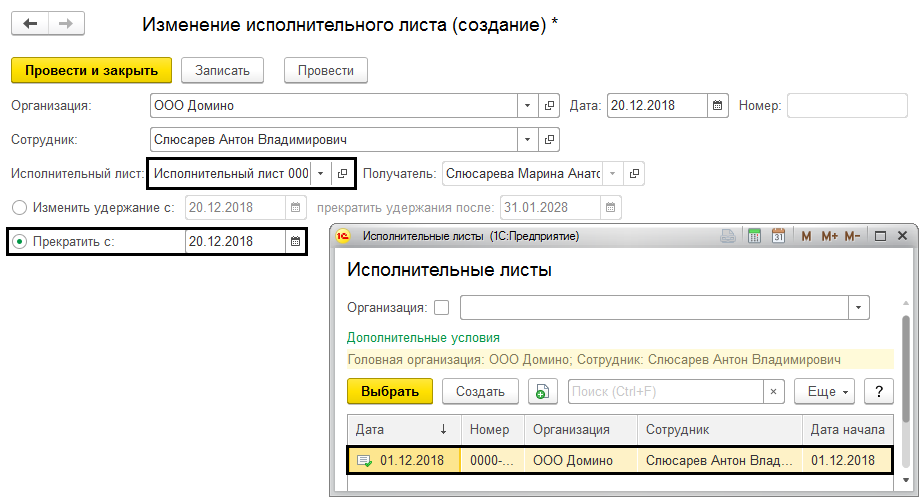Open Организация record via open-form icon
Image resolution: width=919 pixels, height=497 pixels.
tap(549, 105)
